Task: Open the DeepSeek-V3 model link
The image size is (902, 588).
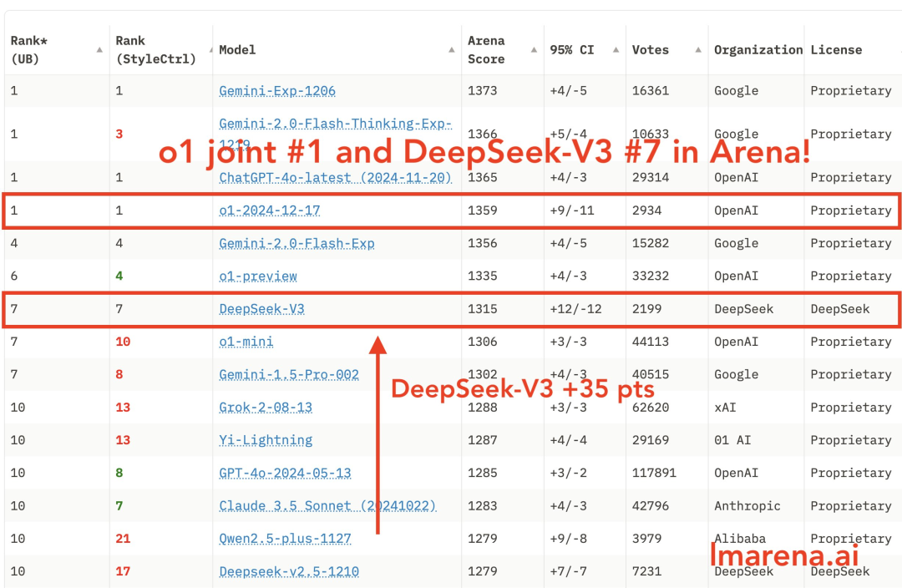Action: 261,309
